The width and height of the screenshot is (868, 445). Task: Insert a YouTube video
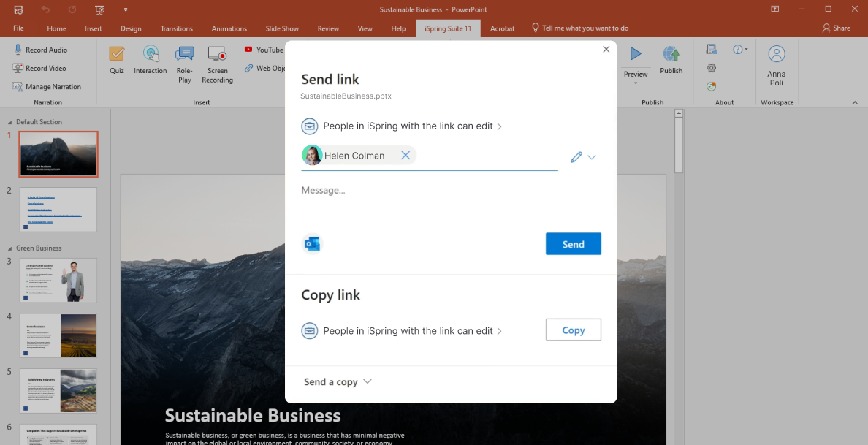[x=264, y=50]
